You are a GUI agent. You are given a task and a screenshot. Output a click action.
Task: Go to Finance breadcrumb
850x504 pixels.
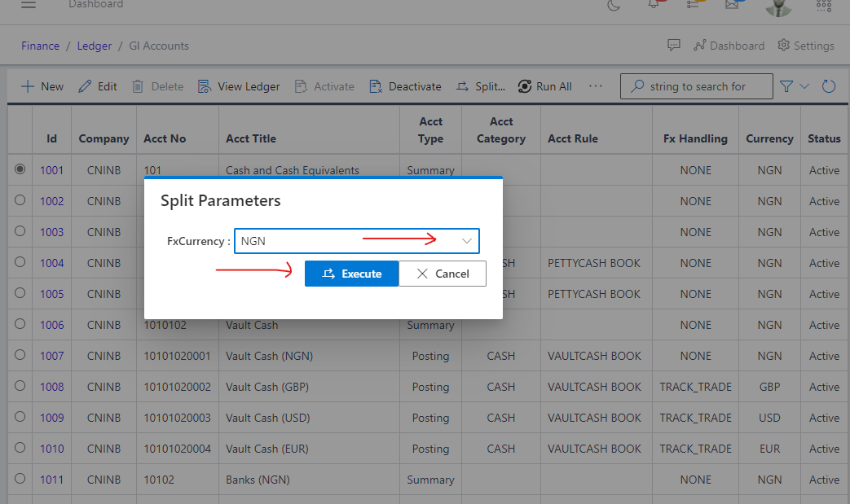40,46
